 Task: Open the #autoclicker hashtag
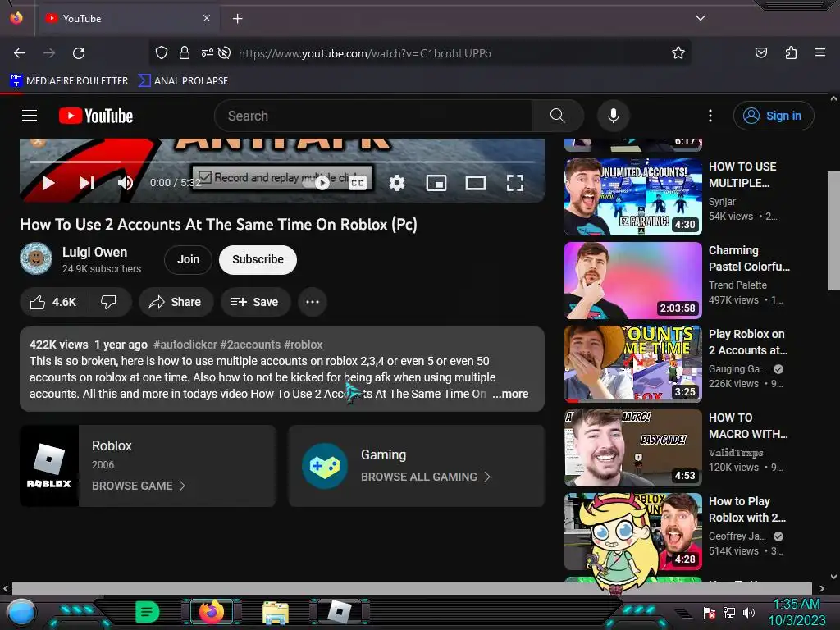click(185, 345)
